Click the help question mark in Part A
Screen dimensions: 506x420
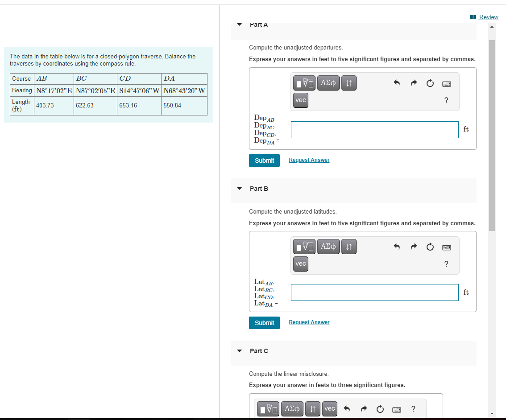pos(446,100)
